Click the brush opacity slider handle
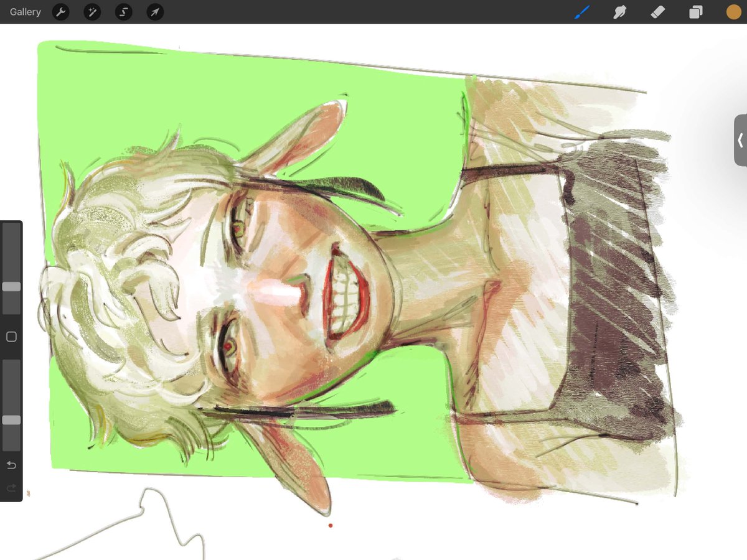 coord(11,420)
